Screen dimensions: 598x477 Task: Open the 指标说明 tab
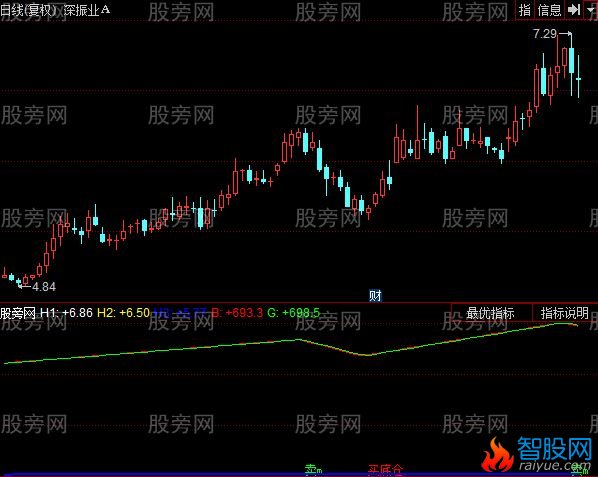[565, 313]
